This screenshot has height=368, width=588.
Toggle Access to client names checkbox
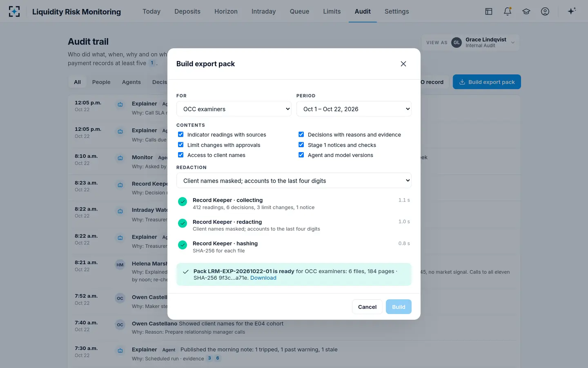tap(180, 155)
